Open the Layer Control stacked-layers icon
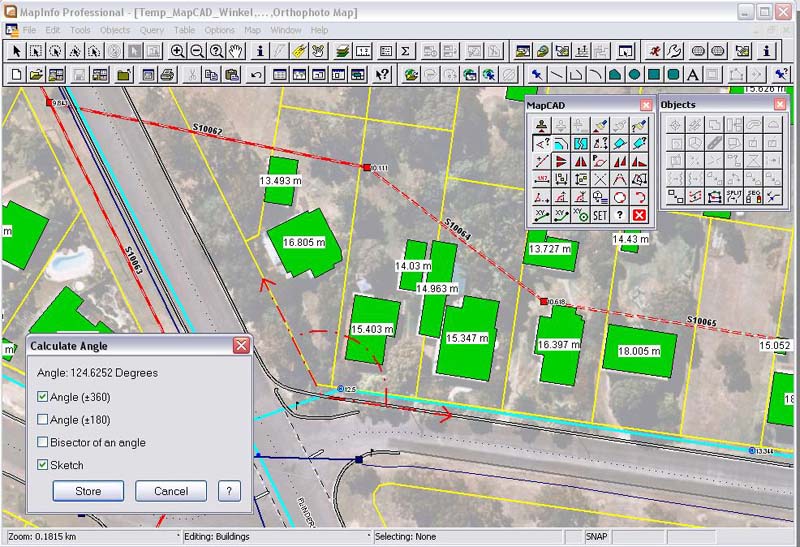 (343, 51)
